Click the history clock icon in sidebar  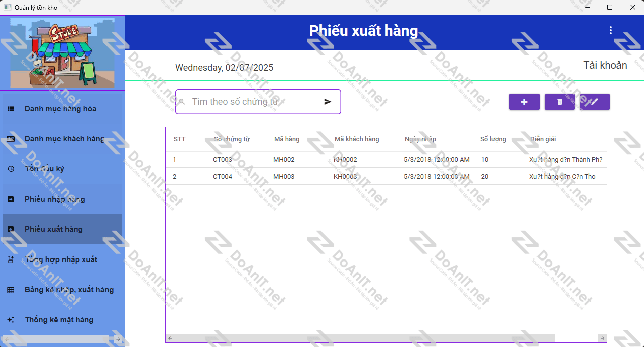pos(11,169)
